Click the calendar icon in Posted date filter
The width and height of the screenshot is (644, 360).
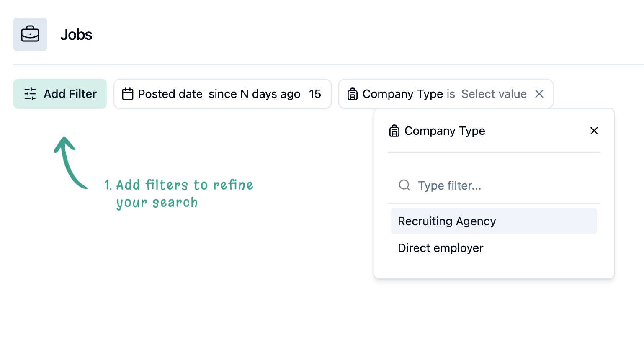pos(126,94)
